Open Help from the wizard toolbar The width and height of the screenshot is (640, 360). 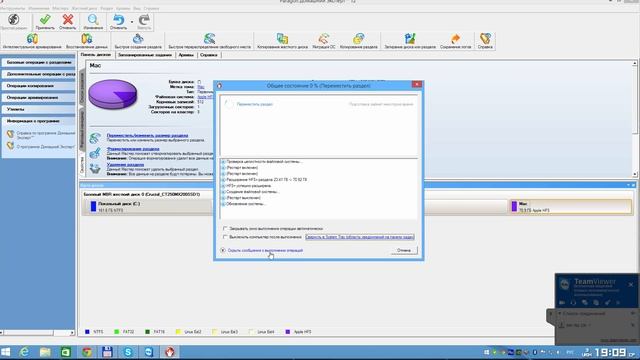(485, 41)
